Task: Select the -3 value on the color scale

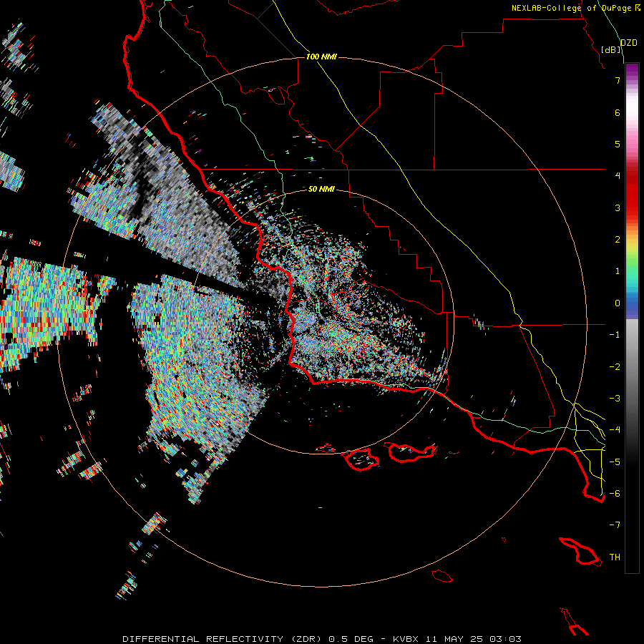Action: 615,399
